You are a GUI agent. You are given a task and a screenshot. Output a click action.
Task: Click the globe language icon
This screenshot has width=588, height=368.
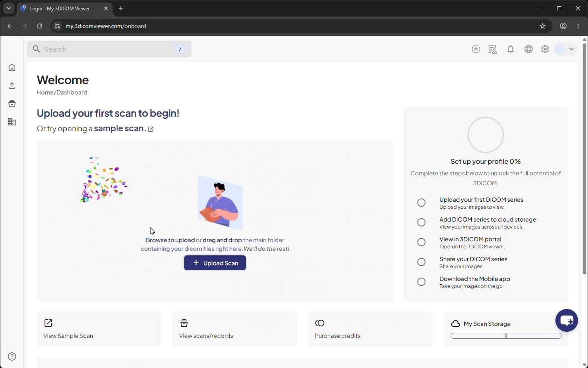[x=529, y=49]
